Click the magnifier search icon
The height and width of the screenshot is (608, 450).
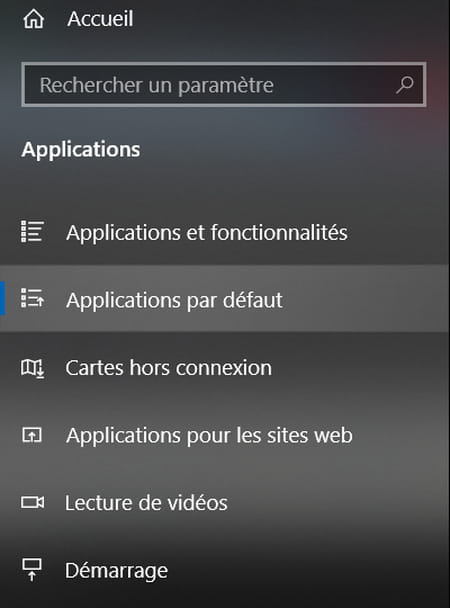click(x=405, y=85)
